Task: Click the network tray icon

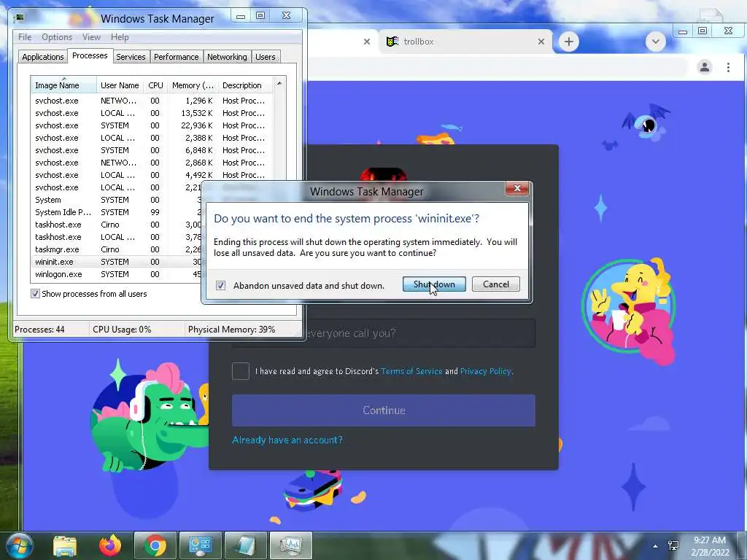Action: 673,545
